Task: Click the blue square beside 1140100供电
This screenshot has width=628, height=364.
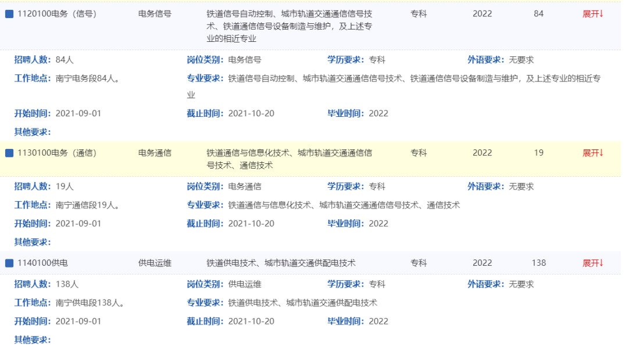Action: [x=9, y=263]
